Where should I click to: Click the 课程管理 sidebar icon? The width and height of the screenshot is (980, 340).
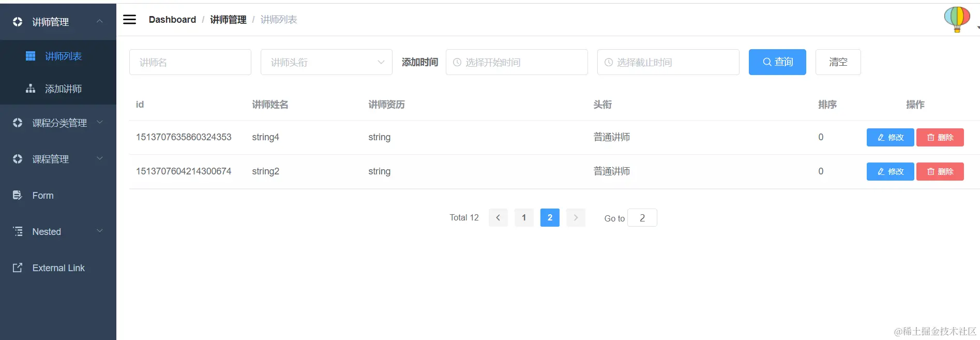(x=18, y=159)
